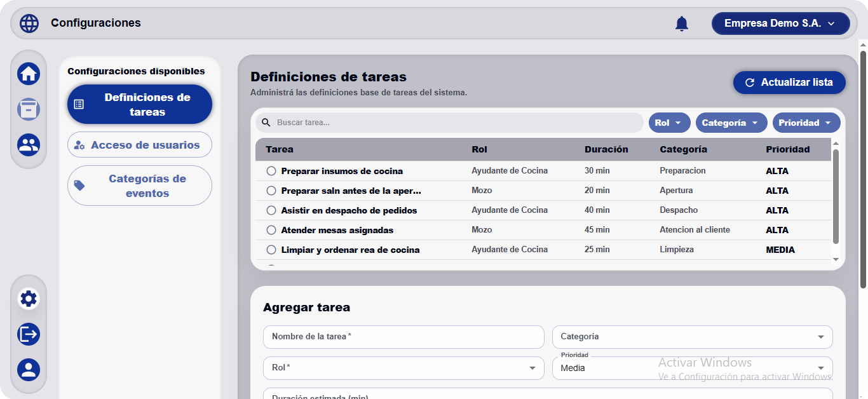Click the 20 min duration cell
Viewport: 868px width, 399px height.
pyautogui.click(x=597, y=191)
